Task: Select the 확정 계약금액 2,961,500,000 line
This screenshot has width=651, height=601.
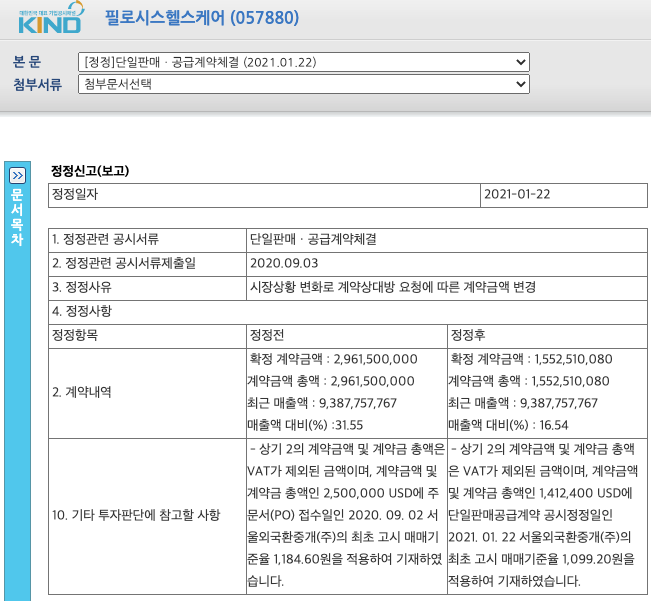Action: coord(333,359)
